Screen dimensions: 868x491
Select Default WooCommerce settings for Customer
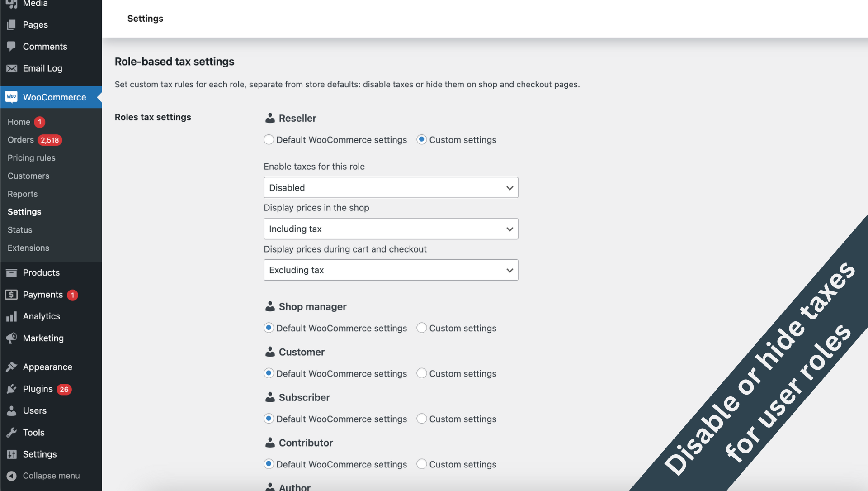pos(269,373)
